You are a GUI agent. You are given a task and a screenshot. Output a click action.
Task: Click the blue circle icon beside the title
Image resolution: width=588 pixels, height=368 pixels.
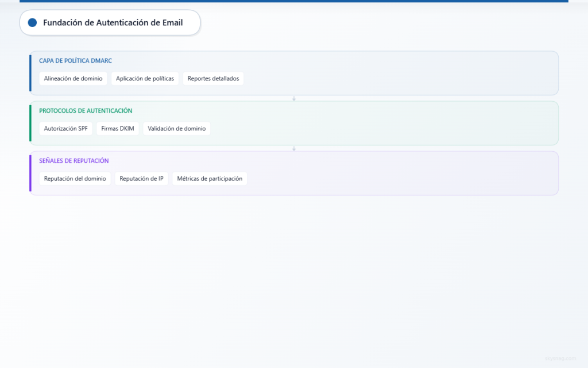point(32,22)
